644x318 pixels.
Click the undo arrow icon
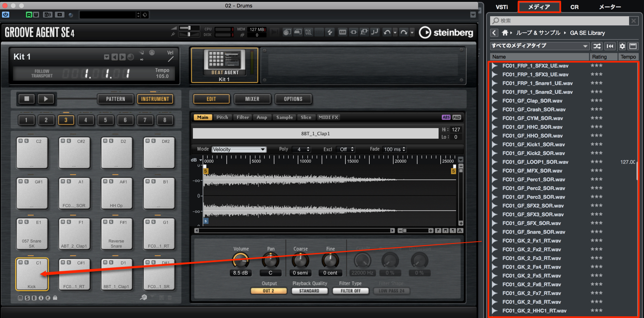(387, 32)
